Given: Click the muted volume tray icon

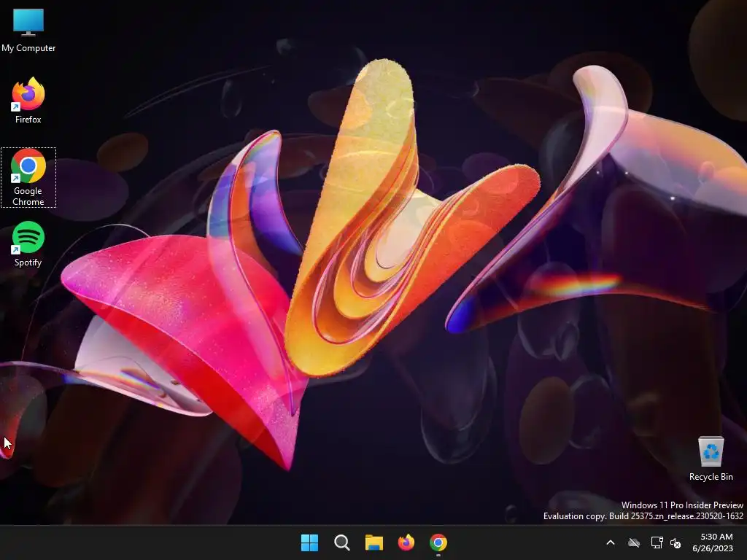Looking at the screenshot, I should [676, 542].
